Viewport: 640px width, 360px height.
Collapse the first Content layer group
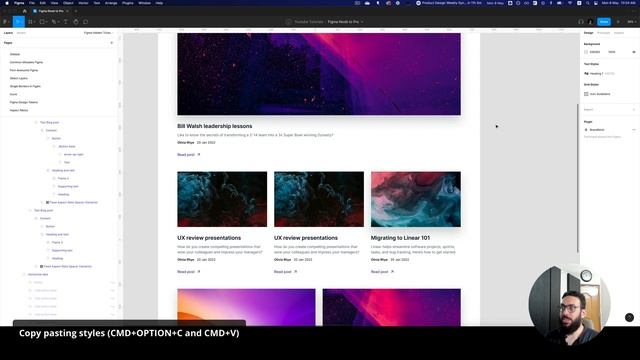click(42, 130)
